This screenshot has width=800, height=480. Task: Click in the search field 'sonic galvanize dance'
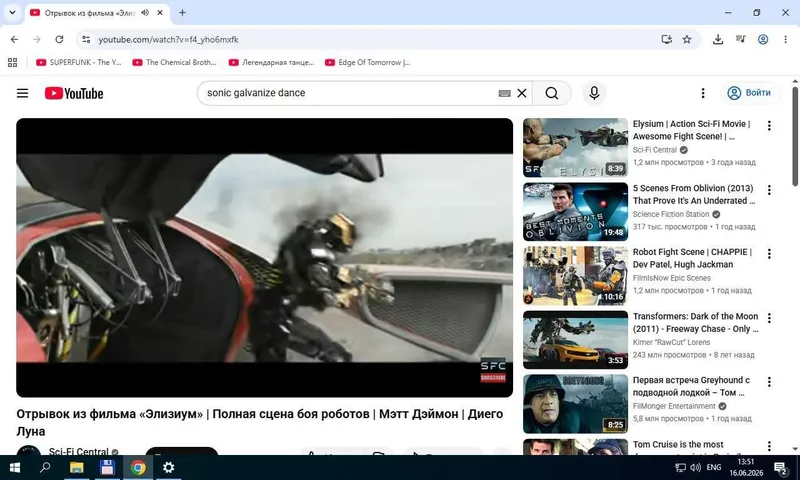(349, 93)
